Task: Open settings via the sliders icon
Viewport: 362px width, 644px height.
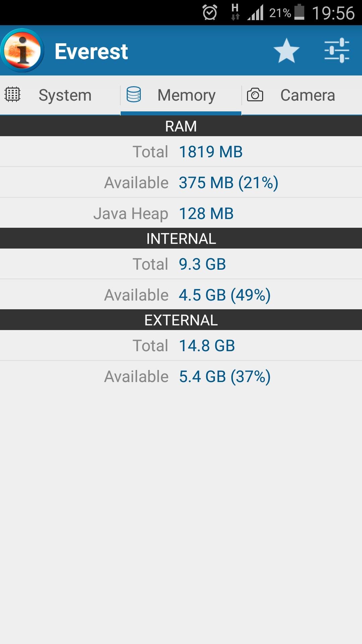Action: (337, 51)
